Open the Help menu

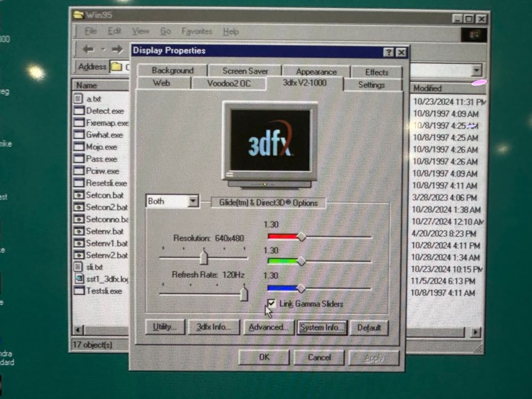[231, 32]
